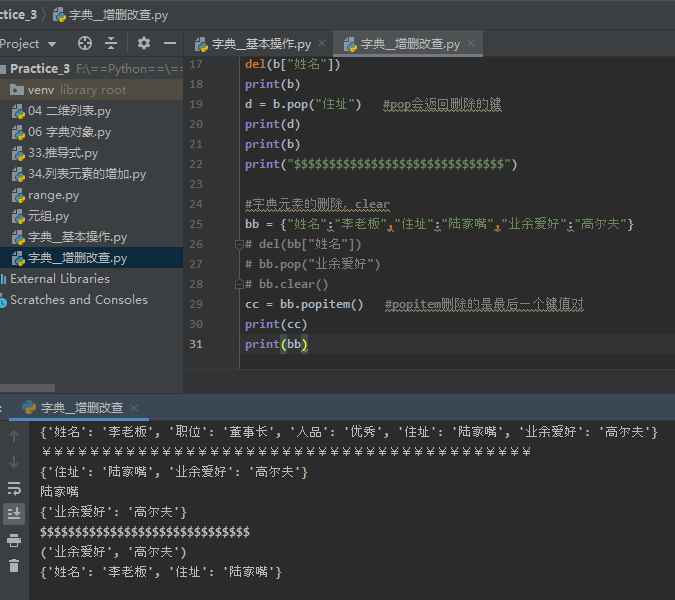Open 06 字典对象.py file
This screenshot has width=675, height=600.
(x=69, y=132)
